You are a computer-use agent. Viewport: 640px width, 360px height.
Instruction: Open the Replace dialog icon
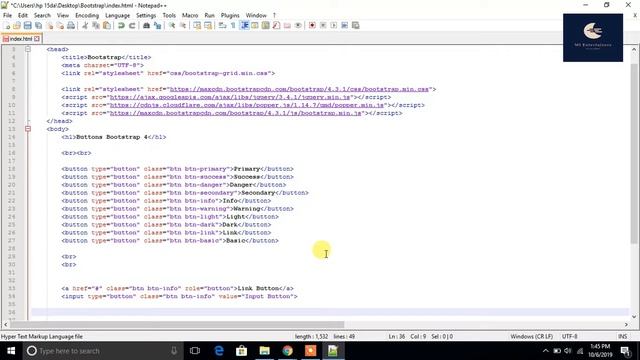click(x=157, y=25)
